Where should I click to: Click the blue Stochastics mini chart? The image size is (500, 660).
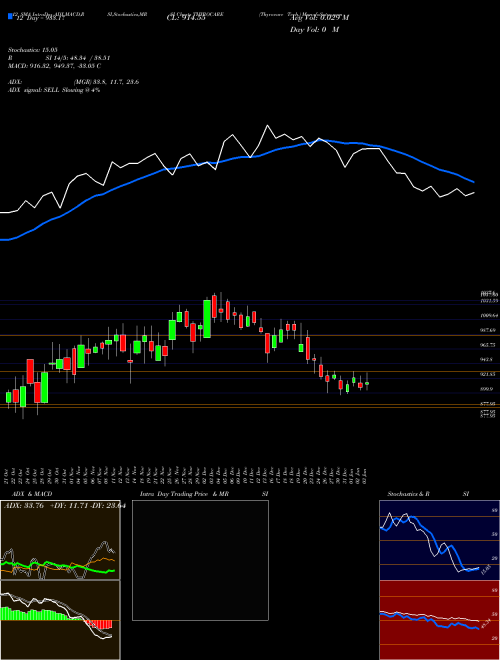439,540
